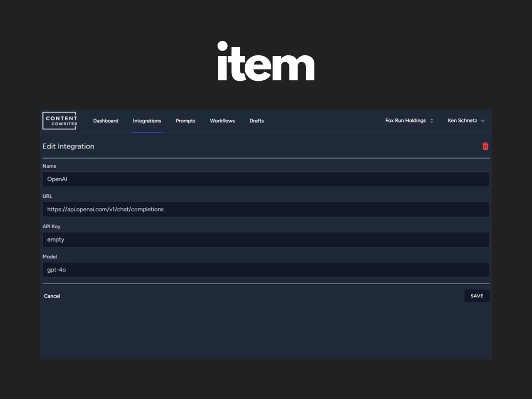Click the API Key label text
This screenshot has height=399, width=532.
coord(51,226)
